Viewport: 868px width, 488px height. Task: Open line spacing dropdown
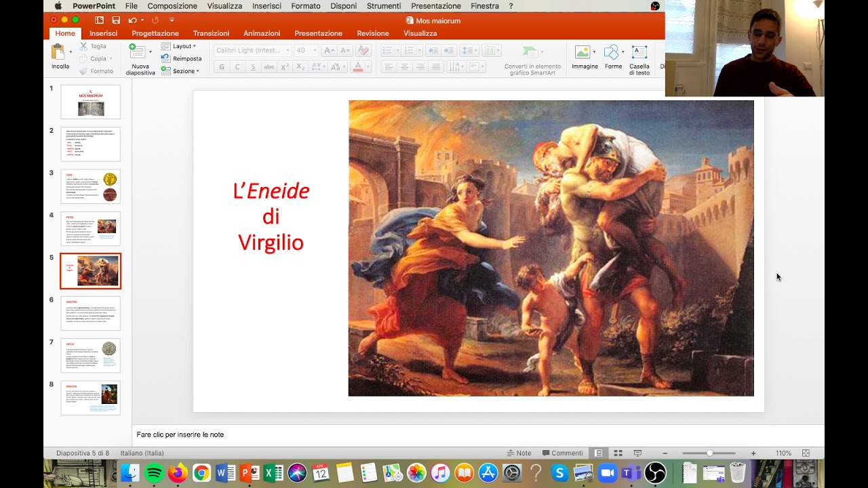469,50
